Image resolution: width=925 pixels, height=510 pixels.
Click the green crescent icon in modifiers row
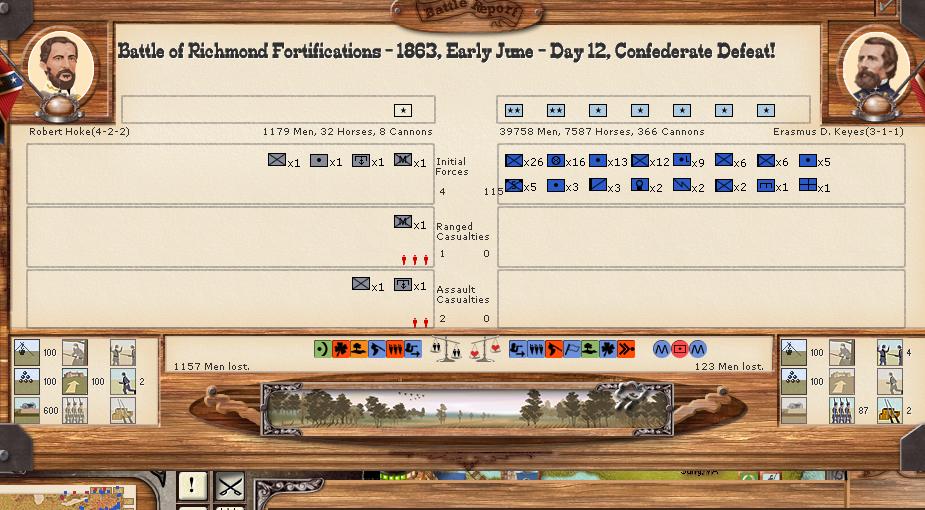pos(321,349)
